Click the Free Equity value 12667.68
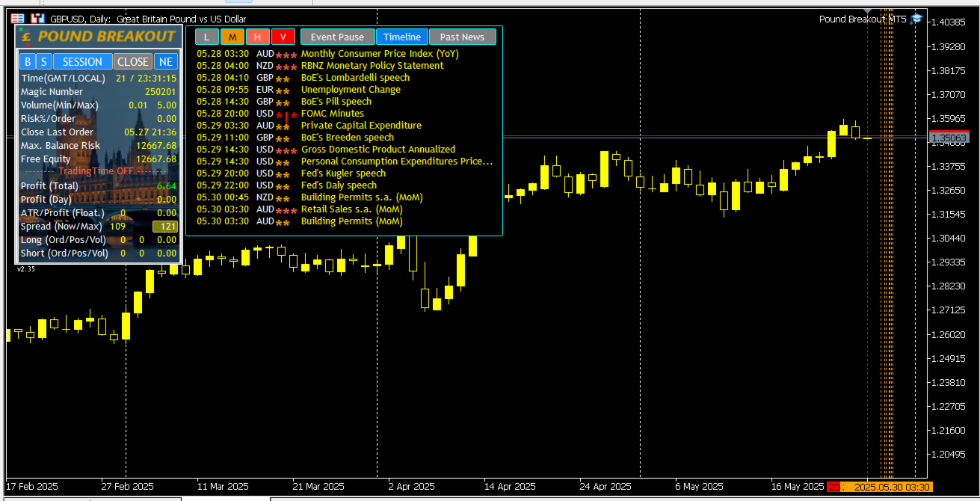The height and width of the screenshot is (501, 980). [156, 159]
